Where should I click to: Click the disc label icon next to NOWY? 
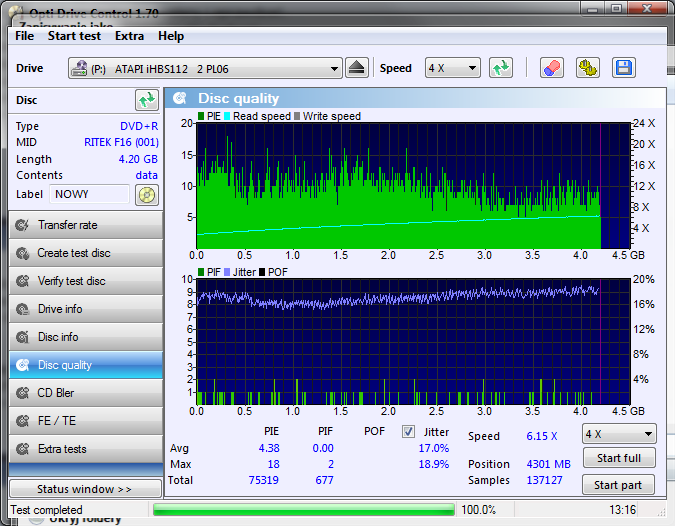(x=147, y=195)
